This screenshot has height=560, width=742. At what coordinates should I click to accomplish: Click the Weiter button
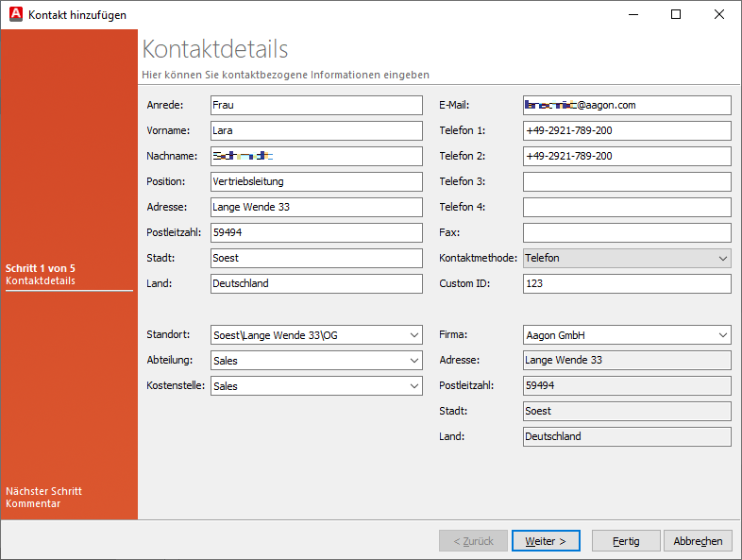pyautogui.click(x=546, y=541)
